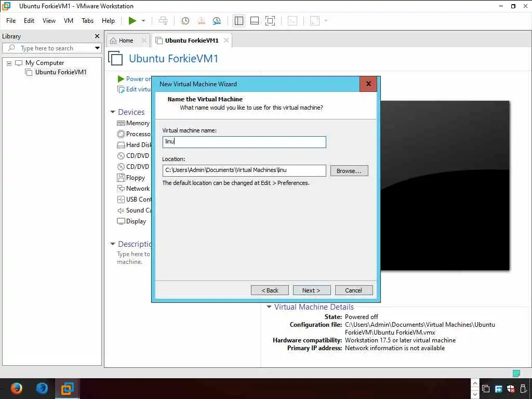Select the Network Adapter device entry
This screenshot has height=399, width=532.
[x=134, y=188]
